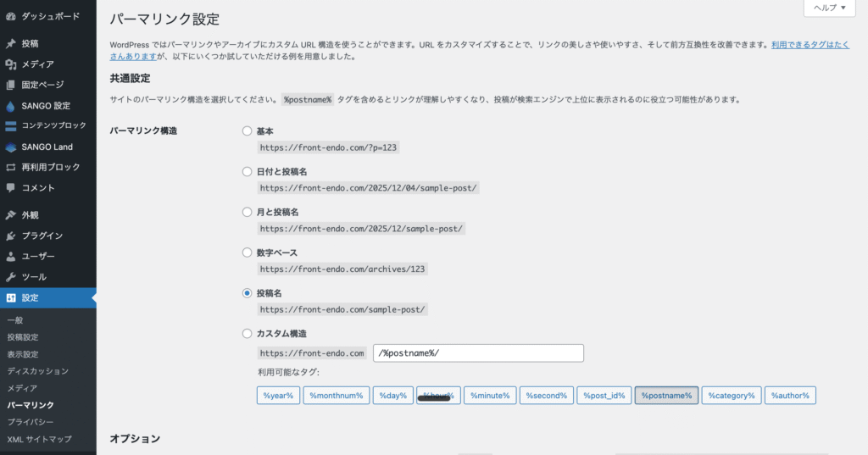Expand the ヘルプ dropdown tab
Screen dimensions: 868x455
click(x=829, y=8)
